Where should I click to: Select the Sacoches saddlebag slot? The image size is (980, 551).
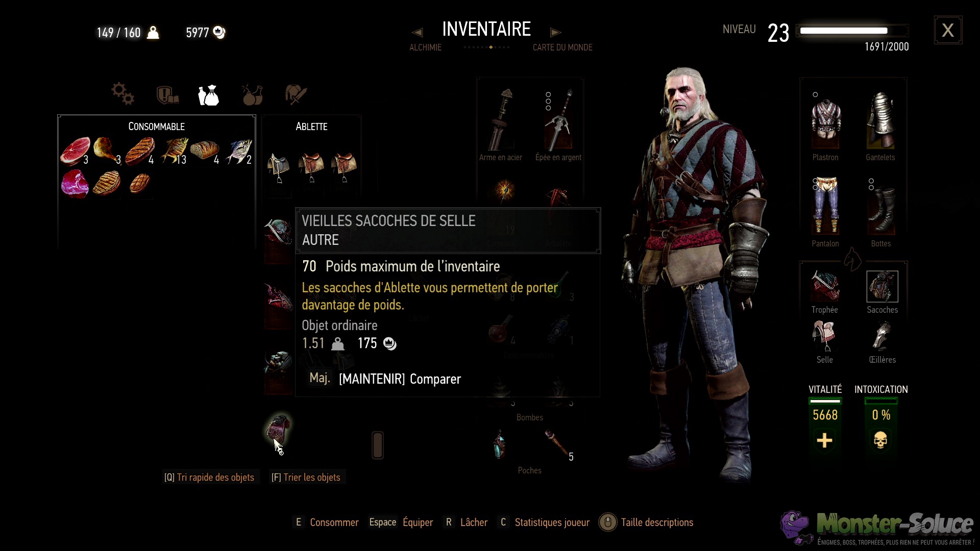882,287
